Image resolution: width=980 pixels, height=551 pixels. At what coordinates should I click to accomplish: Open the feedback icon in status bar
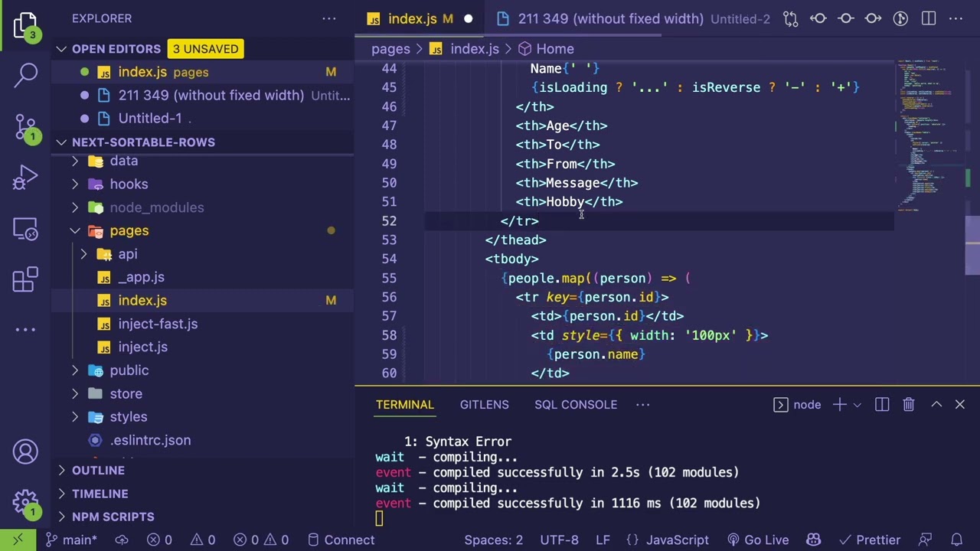point(926,540)
